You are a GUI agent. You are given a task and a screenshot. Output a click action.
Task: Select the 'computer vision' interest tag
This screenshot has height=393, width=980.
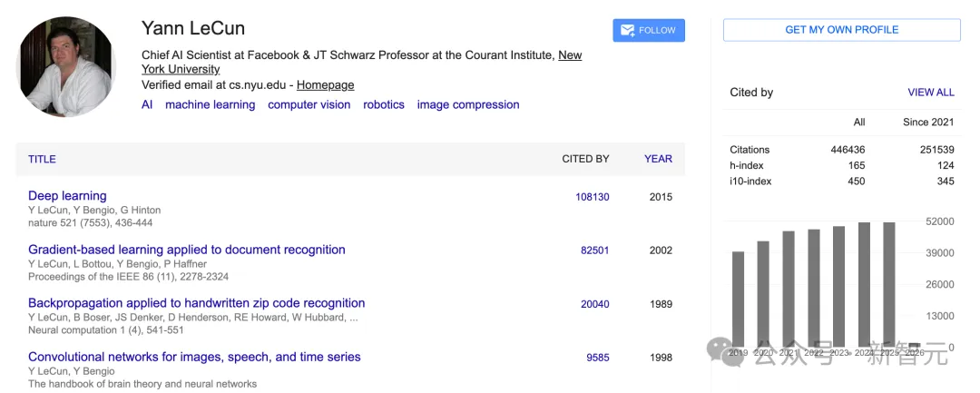pyautogui.click(x=309, y=105)
